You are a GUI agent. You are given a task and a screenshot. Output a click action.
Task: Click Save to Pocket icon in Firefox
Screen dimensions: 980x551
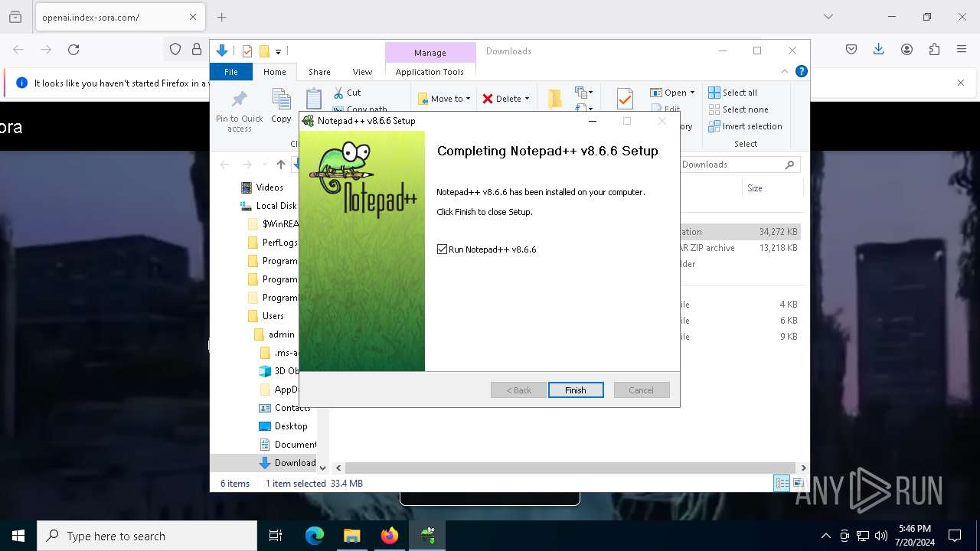(851, 49)
